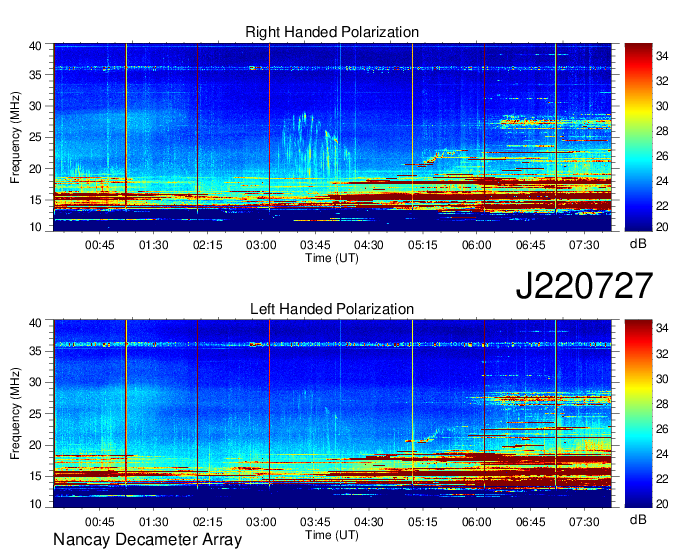680x552 pixels.
Task: Click the "30" MHz tick of Left Handed plot
Action: [35, 382]
